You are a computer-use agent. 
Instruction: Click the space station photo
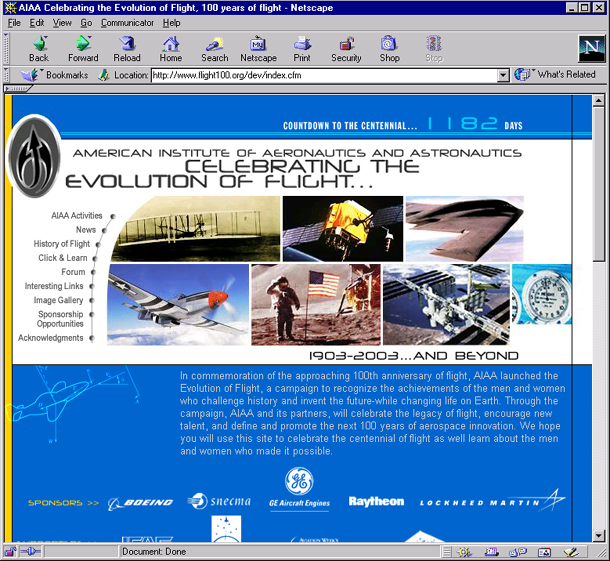coord(446,305)
